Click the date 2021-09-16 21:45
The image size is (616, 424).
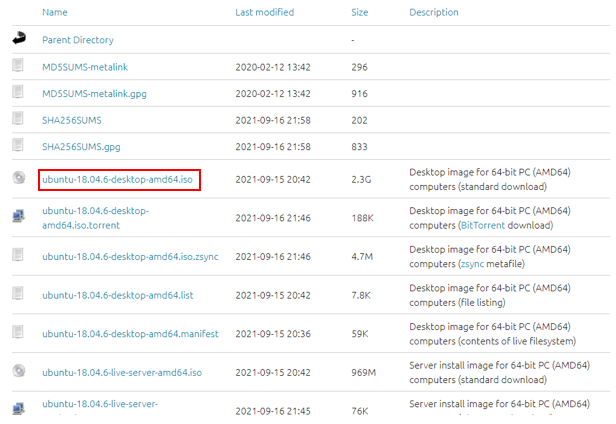[273, 411]
